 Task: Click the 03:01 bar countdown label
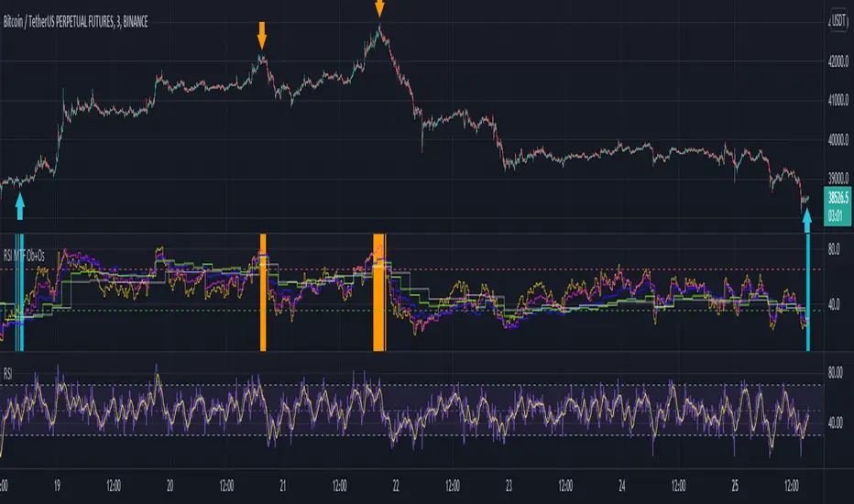[836, 215]
